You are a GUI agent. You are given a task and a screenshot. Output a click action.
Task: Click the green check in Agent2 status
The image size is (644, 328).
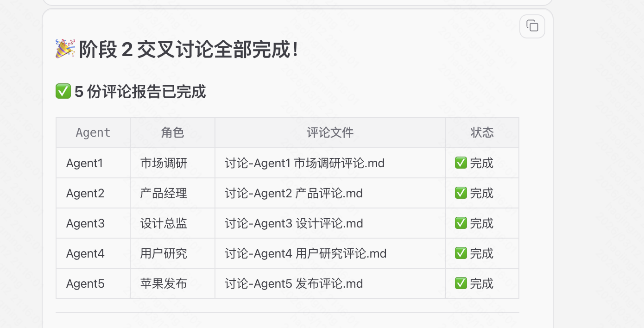tap(461, 193)
